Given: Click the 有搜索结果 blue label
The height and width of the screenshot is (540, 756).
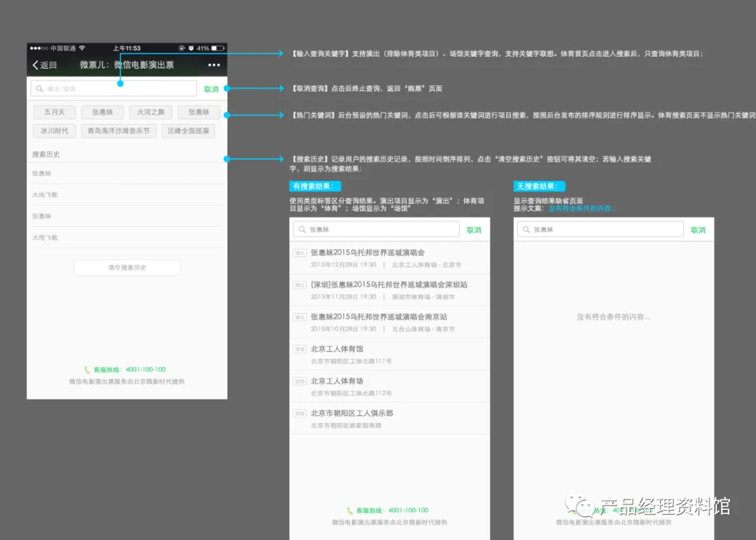Looking at the screenshot, I should coord(315,186).
